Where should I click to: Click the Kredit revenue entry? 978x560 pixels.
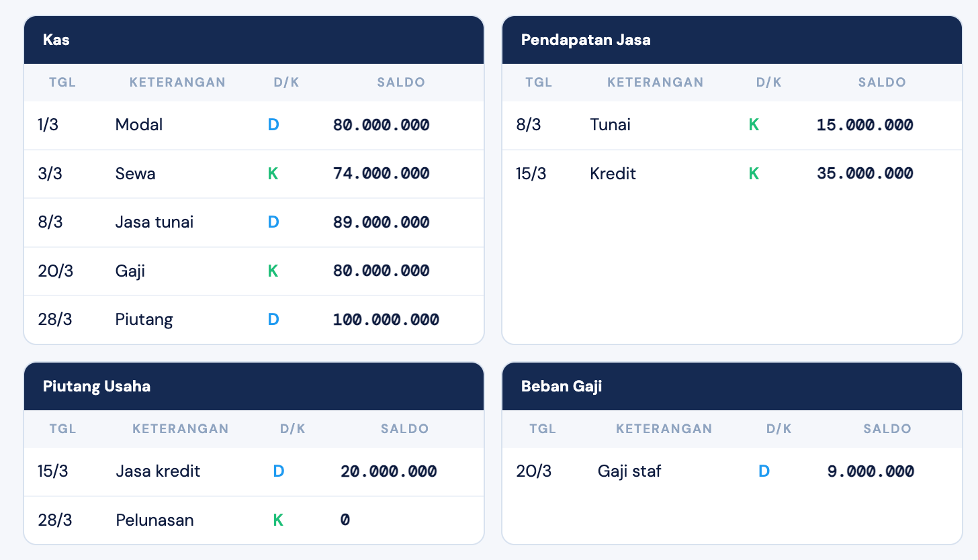point(613,174)
